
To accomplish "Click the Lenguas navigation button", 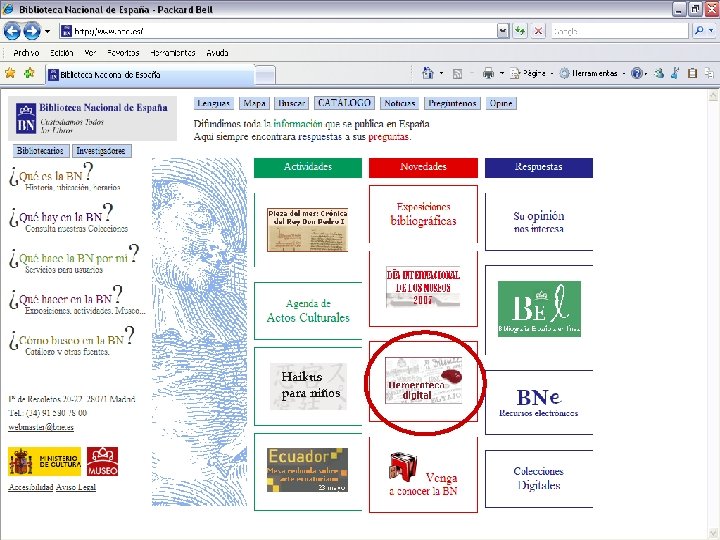I will 213,103.
